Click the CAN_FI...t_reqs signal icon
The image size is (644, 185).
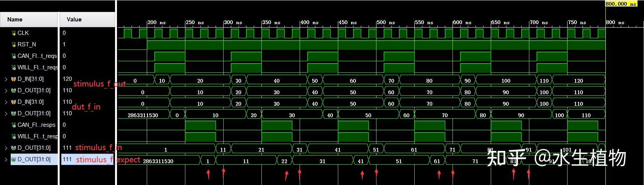click(x=14, y=56)
